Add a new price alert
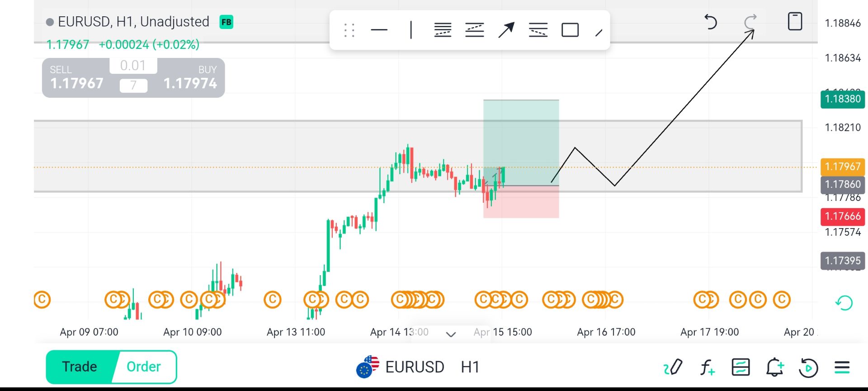 (x=774, y=367)
